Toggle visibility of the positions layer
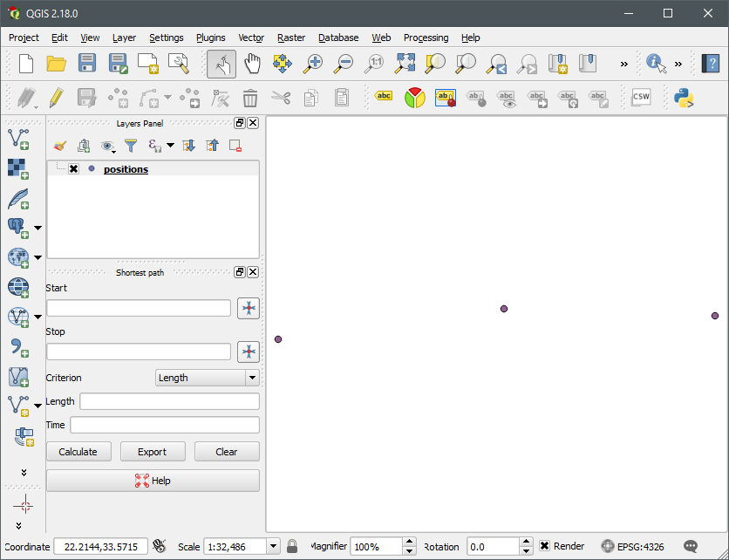The height and width of the screenshot is (560, 729). point(73,169)
